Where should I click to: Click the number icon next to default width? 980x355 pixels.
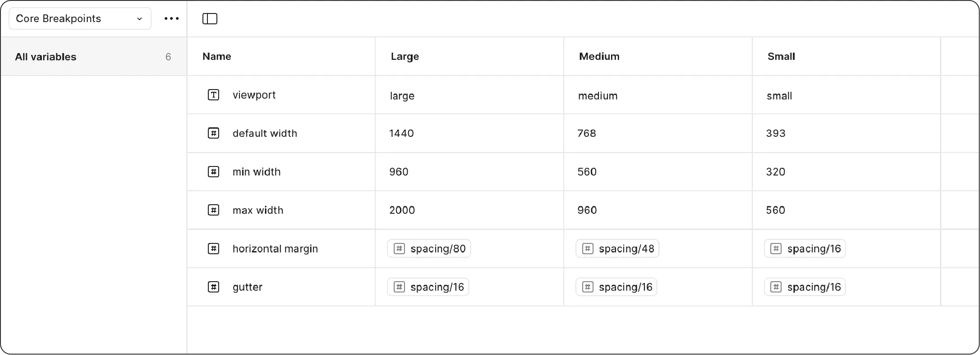[x=213, y=133]
